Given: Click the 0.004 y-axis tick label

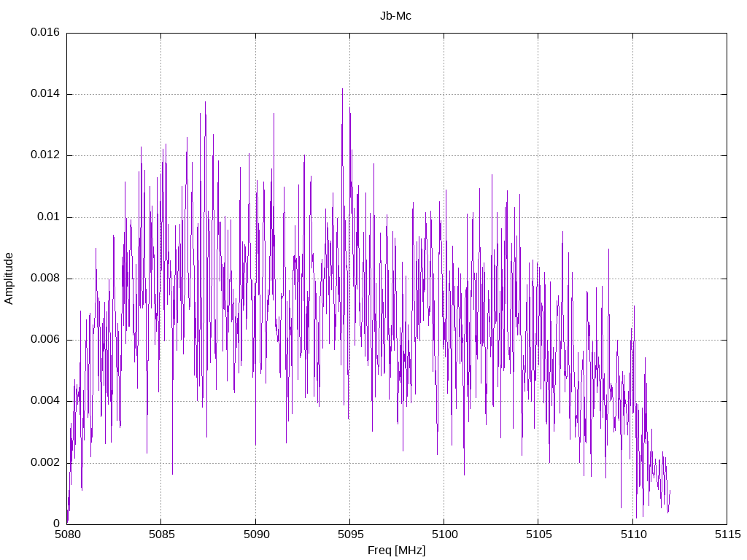Looking at the screenshot, I should click(x=45, y=400).
